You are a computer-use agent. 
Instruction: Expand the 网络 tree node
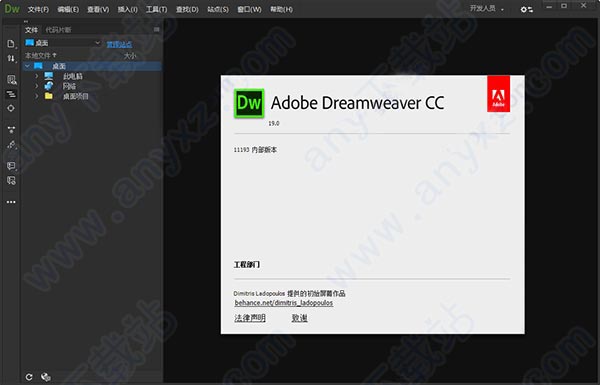tap(37, 86)
